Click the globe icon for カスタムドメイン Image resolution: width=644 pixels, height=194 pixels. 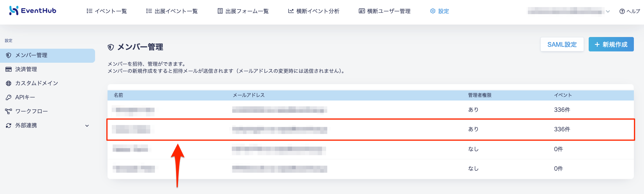tap(9, 83)
